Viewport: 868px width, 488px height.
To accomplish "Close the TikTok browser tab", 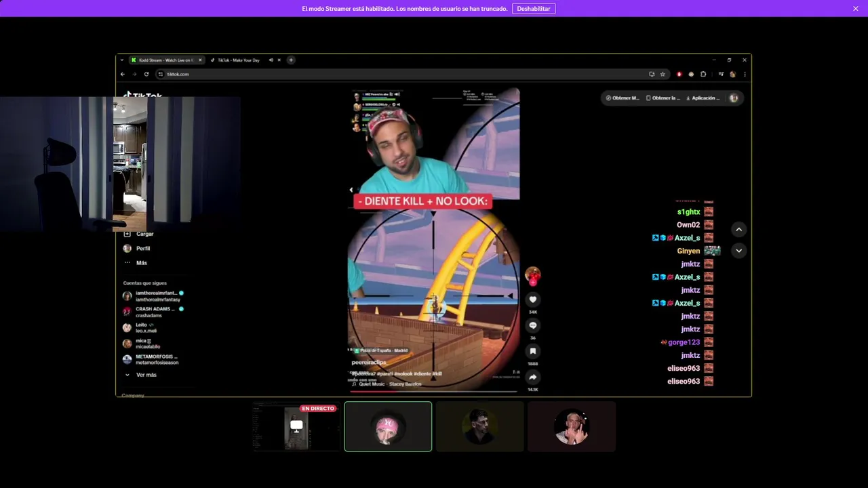I will [x=279, y=60].
